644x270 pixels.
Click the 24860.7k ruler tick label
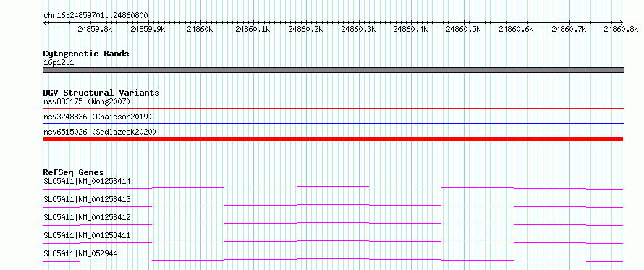coord(569,29)
